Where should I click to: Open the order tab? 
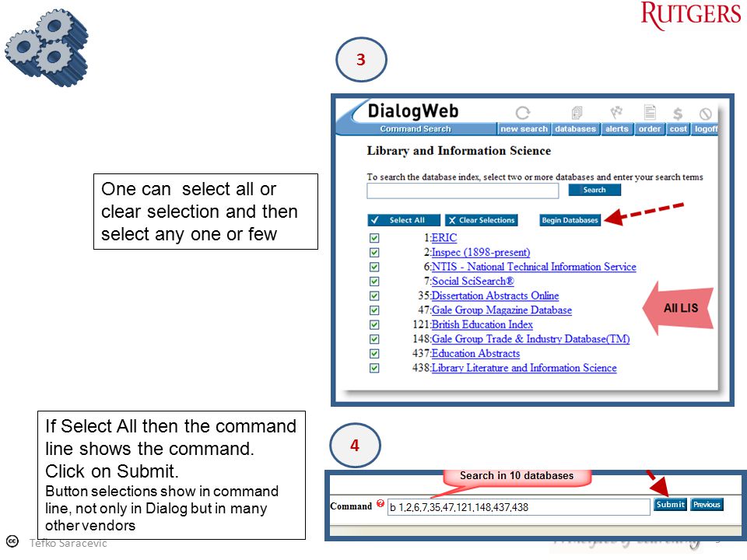point(650,129)
